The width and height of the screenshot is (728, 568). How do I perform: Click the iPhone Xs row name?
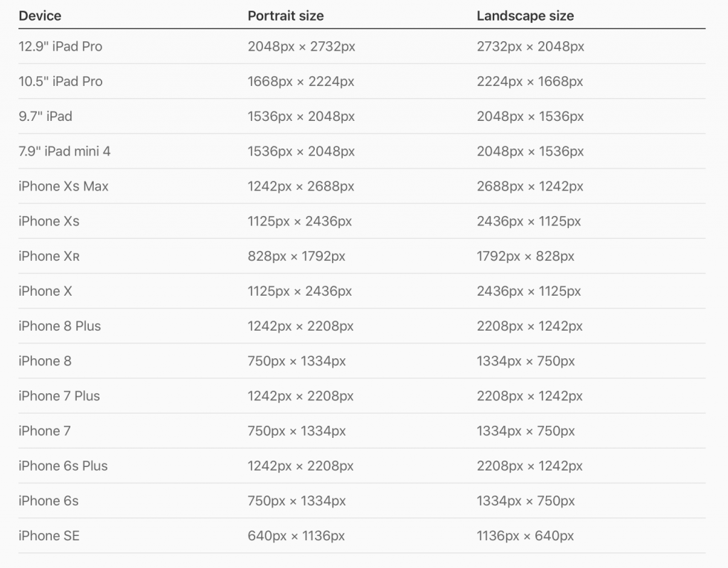tap(49, 221)
